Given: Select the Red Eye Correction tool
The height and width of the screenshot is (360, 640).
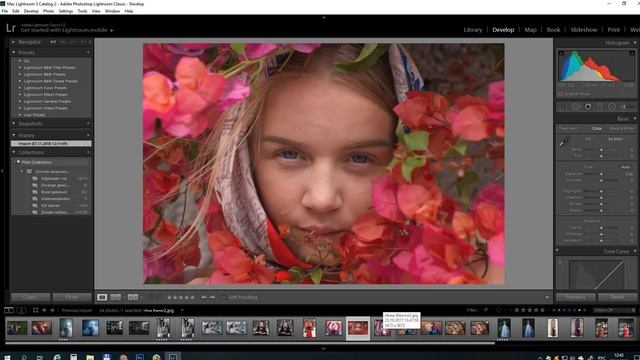Looking at the screenshot, I should (x=588, y=107).
